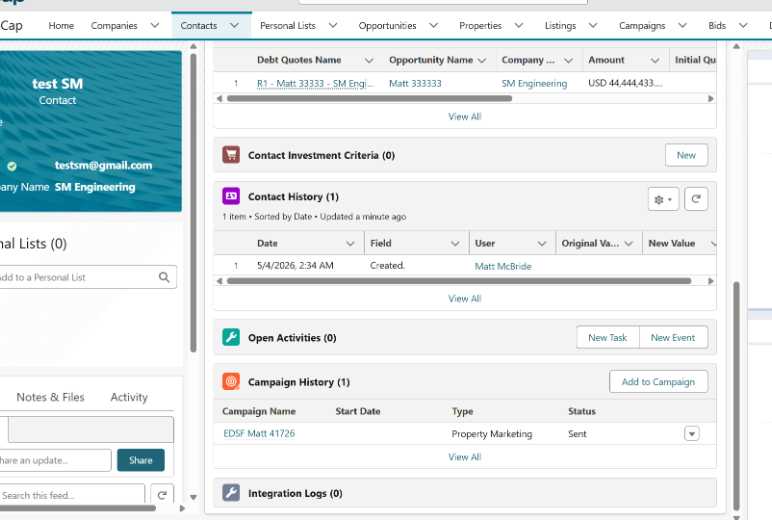Click the Contact History section icon
The height and width of the screenshot is (520, 772).
point(231,196)
